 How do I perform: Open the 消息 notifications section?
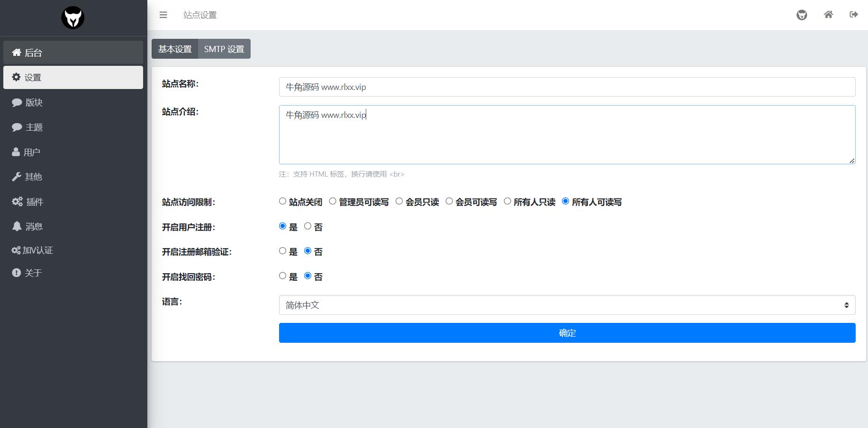33,226
